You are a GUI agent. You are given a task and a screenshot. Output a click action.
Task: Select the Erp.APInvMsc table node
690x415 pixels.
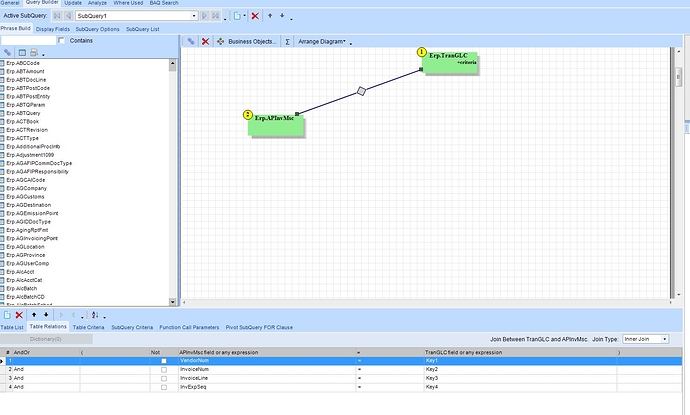[275, 125]
